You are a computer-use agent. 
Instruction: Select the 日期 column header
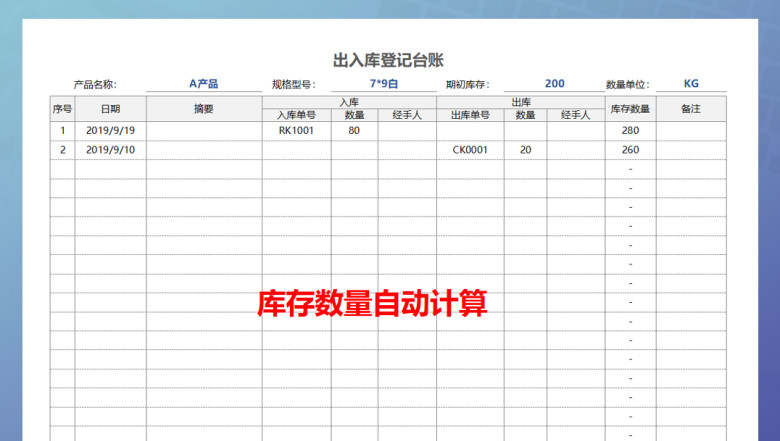(110, 109)
